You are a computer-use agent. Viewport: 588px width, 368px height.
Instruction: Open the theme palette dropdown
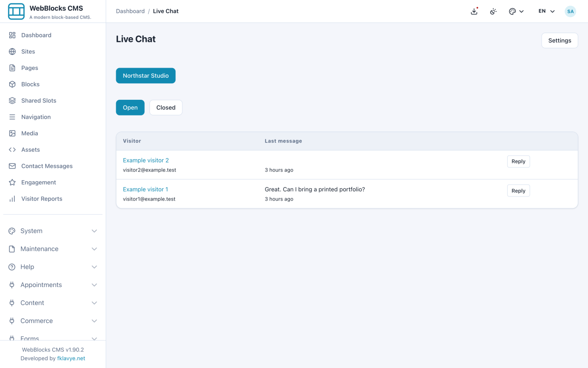coord(516,11)
